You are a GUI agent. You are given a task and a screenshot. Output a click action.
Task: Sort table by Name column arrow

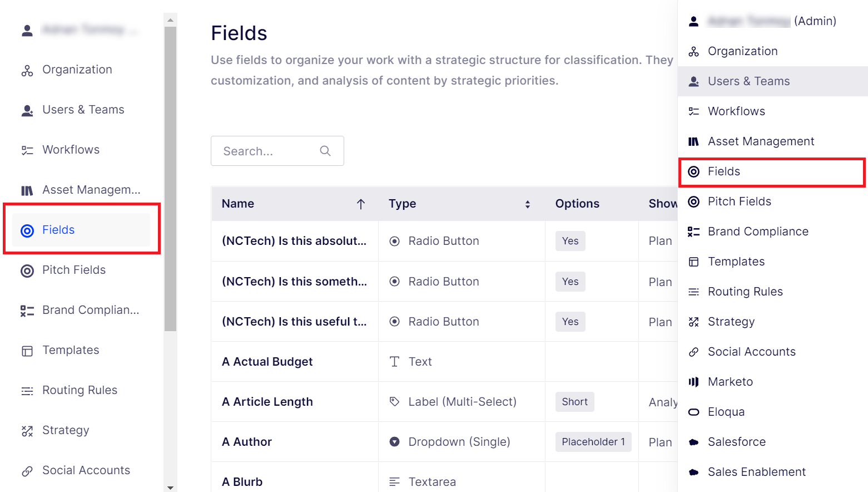point(361,204)
